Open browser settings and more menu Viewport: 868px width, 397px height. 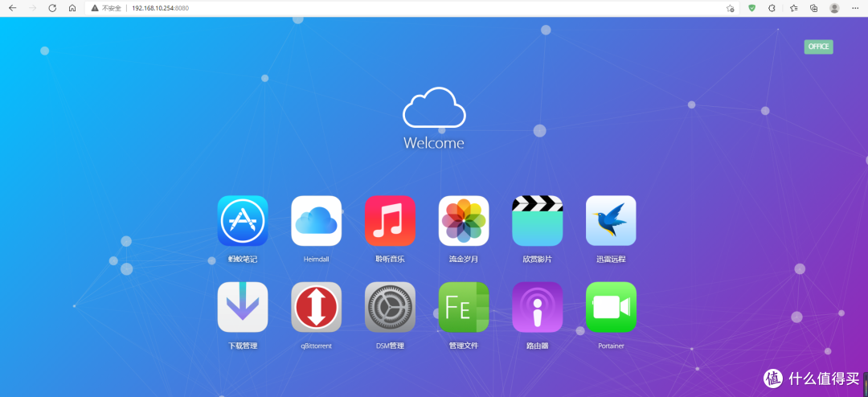pyautogui.click(x=856, y=8)
